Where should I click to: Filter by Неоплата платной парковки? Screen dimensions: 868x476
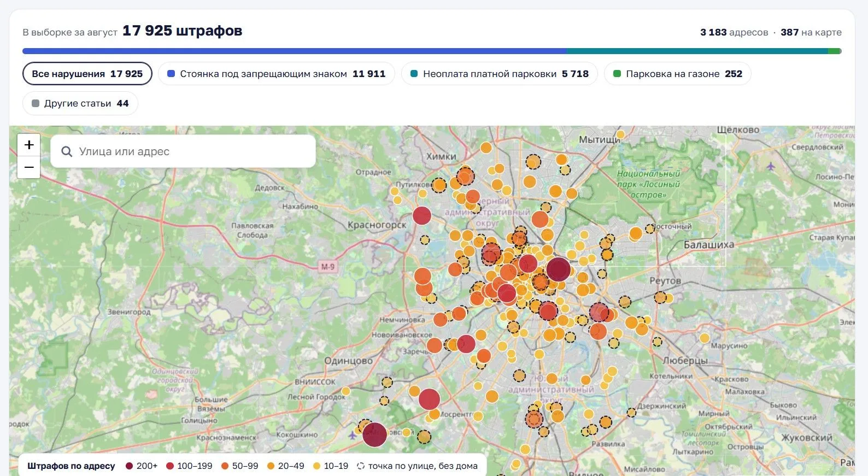point(500,74)
